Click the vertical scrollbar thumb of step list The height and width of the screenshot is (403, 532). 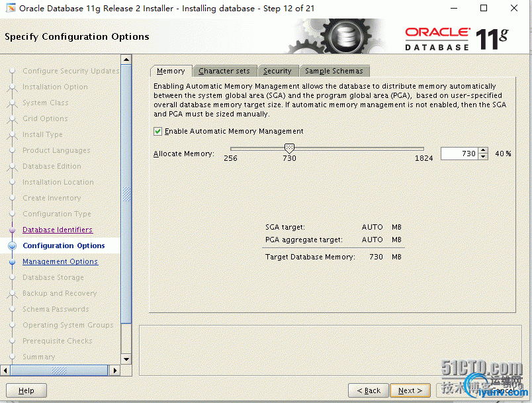[126, 194]
